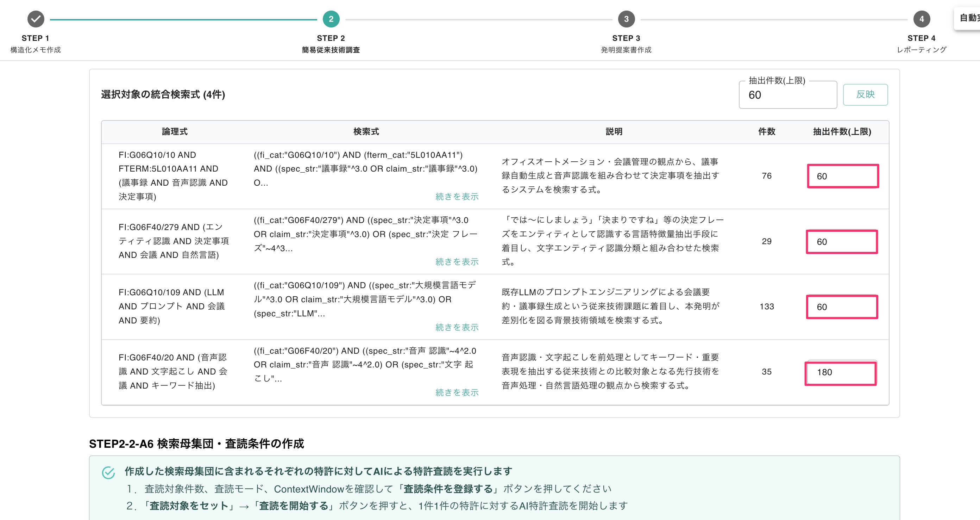Select the logic formula FI:G06F40/20 AND 音声認識
The image size is (980, 520).
click(173, 372)
